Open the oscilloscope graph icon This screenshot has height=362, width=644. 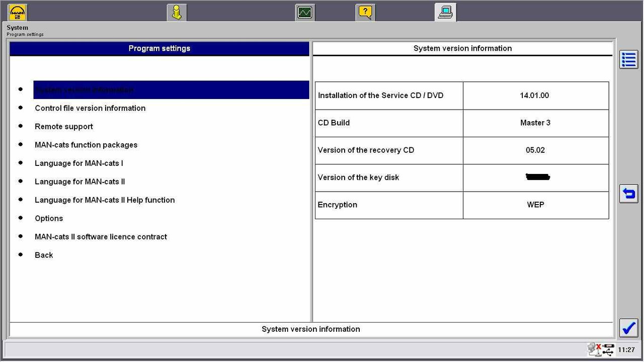(305, 12)
